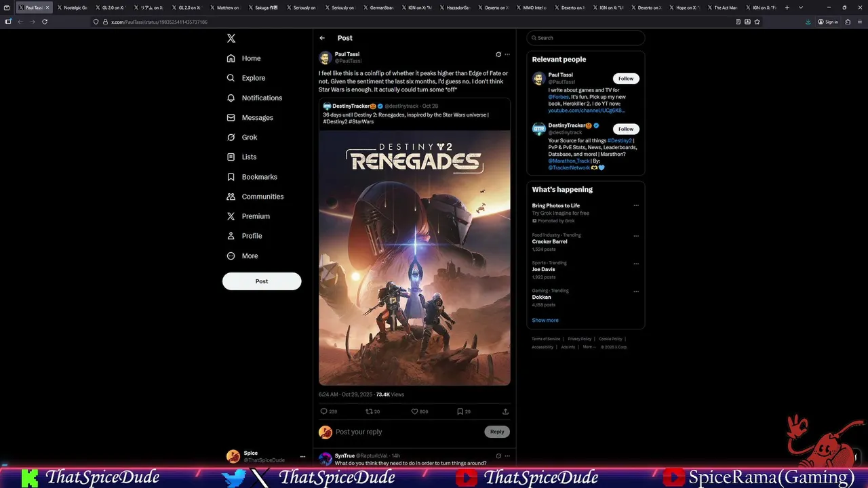Open options menu on Paul Tassi's post
Image resolution: width=868 pixels, height=488 pixels.
[x=507, y=54]
